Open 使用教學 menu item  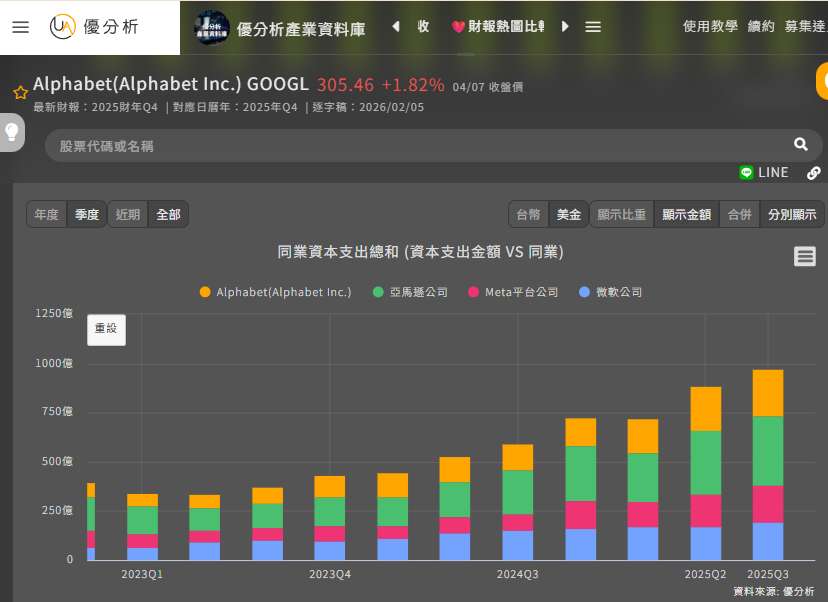[710, 27]
